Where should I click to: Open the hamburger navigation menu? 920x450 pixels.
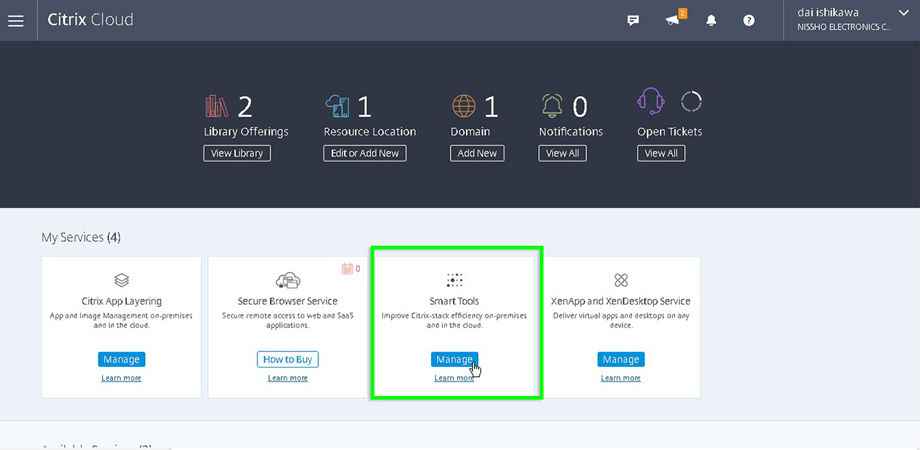[x=16, y=20]
